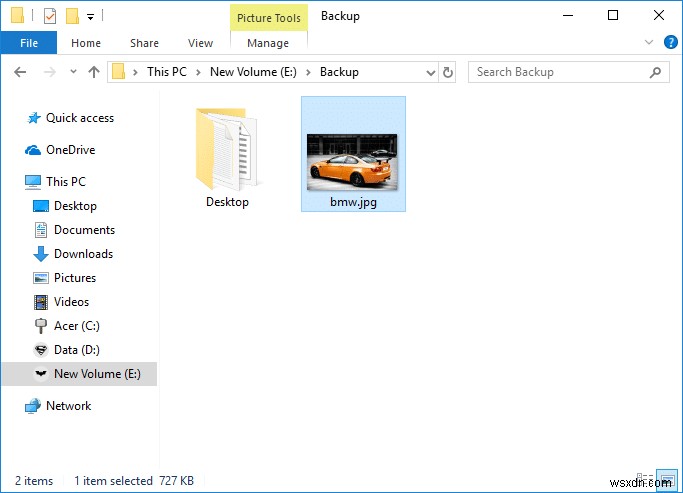
Task: Expand the chevron before This PC breadcrumb
Action: pos(135,72)
